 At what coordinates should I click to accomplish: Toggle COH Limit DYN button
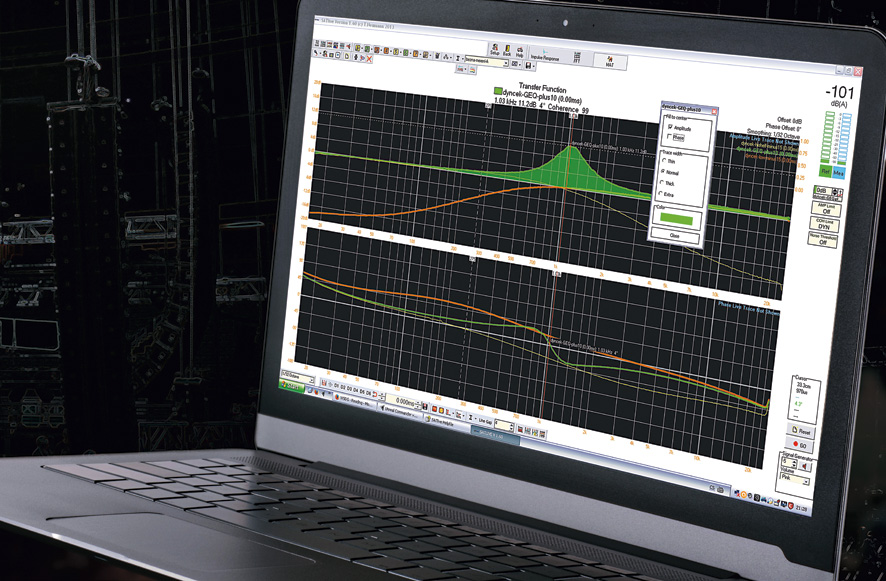click(x=824, y=224)
